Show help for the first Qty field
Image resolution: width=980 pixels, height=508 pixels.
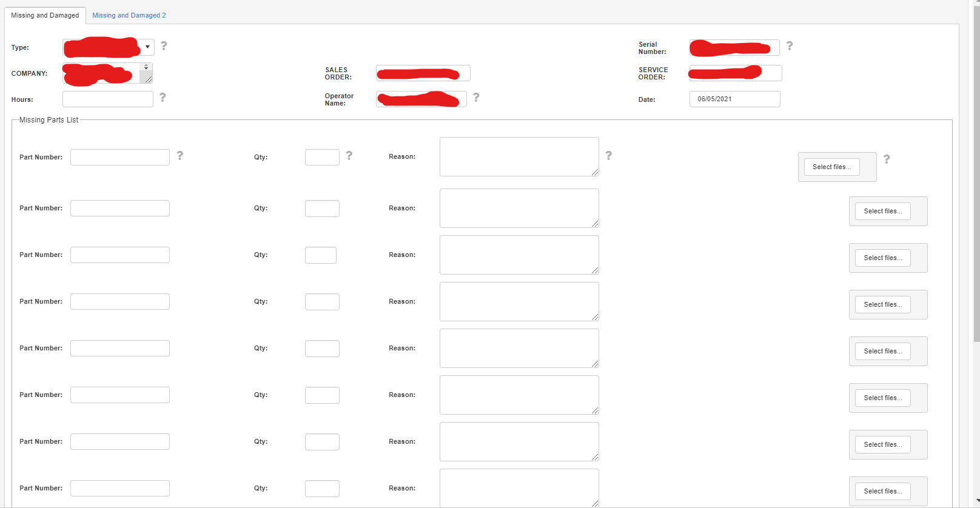pos(349,156)
